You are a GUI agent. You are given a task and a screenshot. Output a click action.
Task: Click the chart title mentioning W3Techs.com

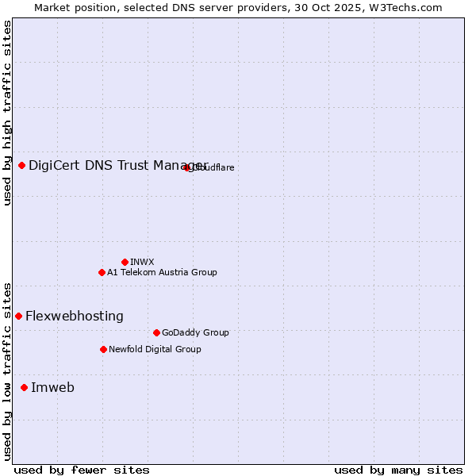click(x=238, y=7)
